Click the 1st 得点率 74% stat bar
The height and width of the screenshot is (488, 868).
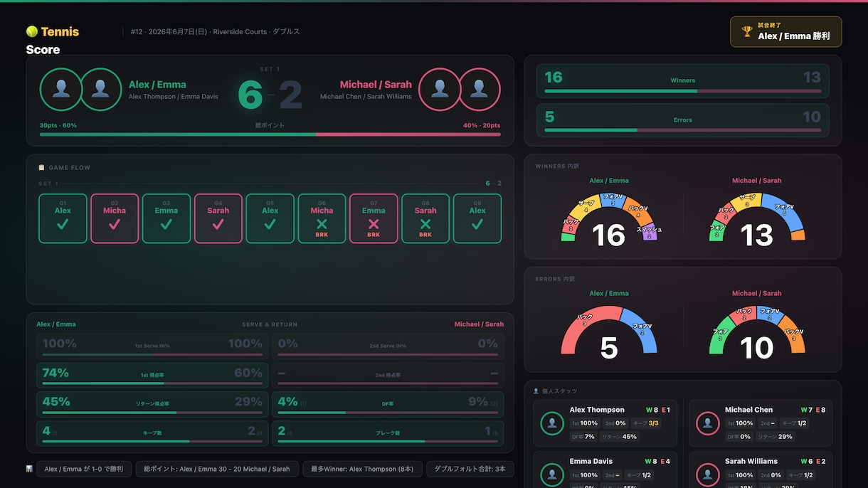pyautogui.click(x=153, y=375)
